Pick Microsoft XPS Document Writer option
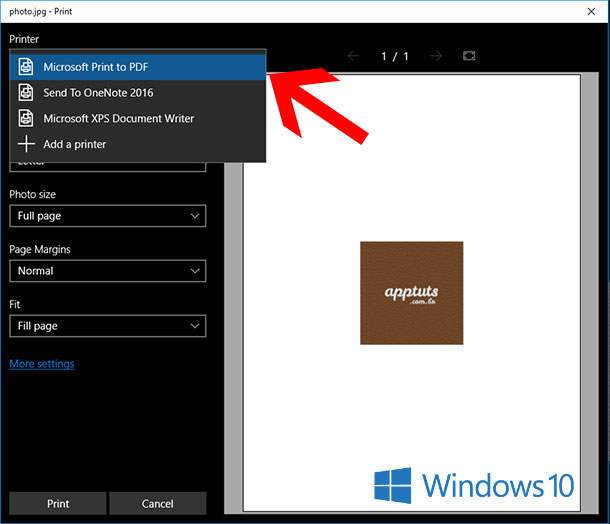Screen dimensions: 610x524 coord(138,118)
